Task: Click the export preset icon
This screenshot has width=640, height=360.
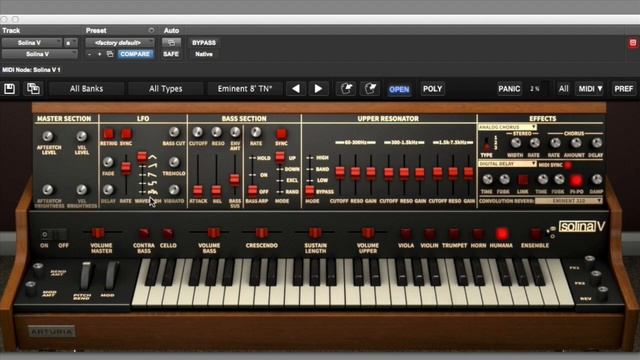Action: click(x=370, y=89)
